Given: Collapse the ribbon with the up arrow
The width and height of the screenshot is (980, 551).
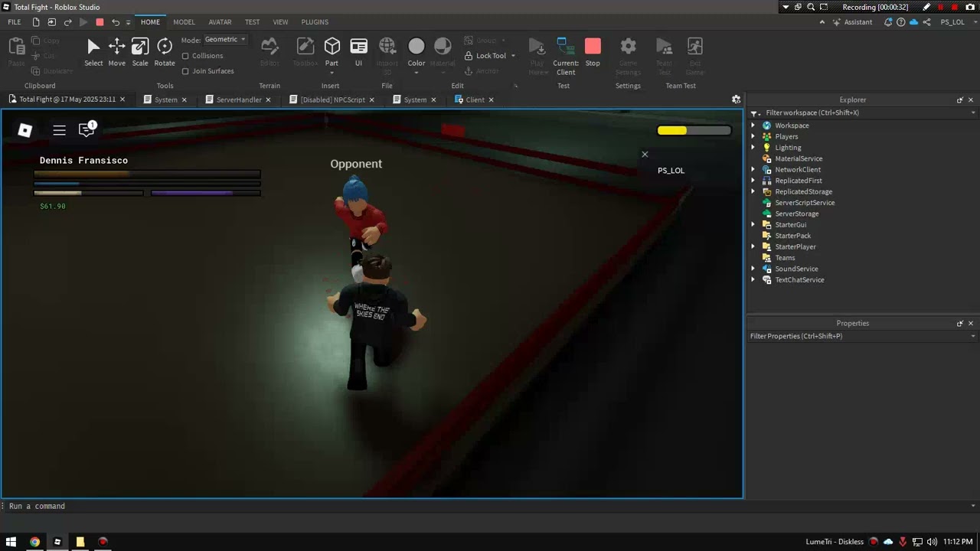Looking at the screenshot, I should 822,22.
